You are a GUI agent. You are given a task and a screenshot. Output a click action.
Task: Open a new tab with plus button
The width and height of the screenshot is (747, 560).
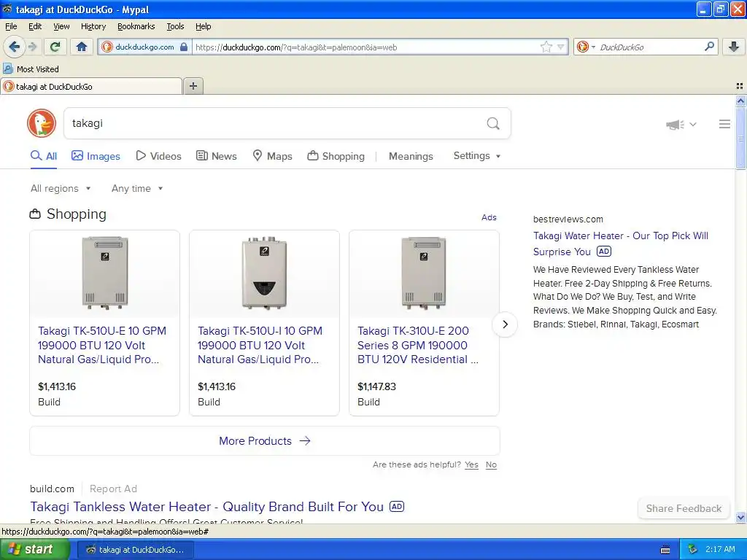pos(193,86)
